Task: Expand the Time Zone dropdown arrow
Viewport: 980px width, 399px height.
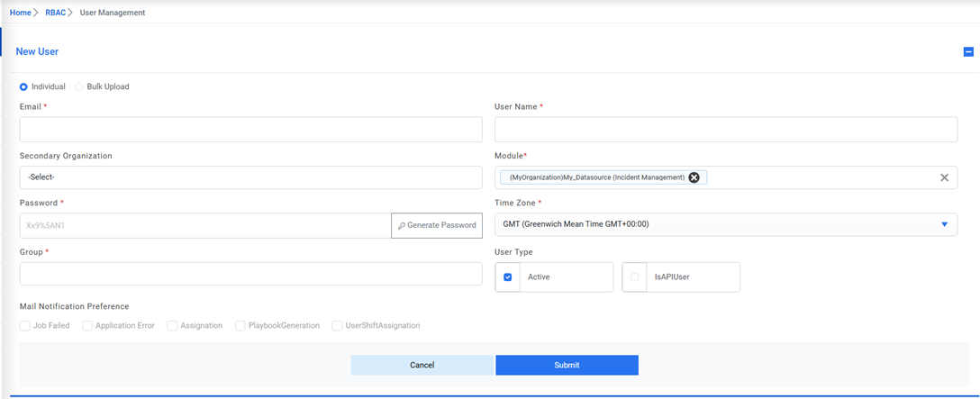Action: click(x=944, y=224)
